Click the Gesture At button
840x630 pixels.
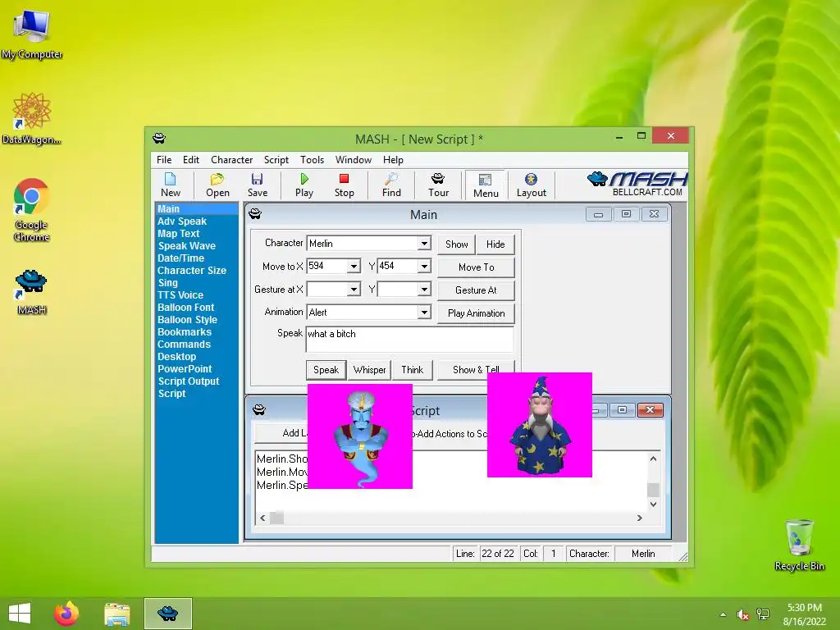point(477,290)
